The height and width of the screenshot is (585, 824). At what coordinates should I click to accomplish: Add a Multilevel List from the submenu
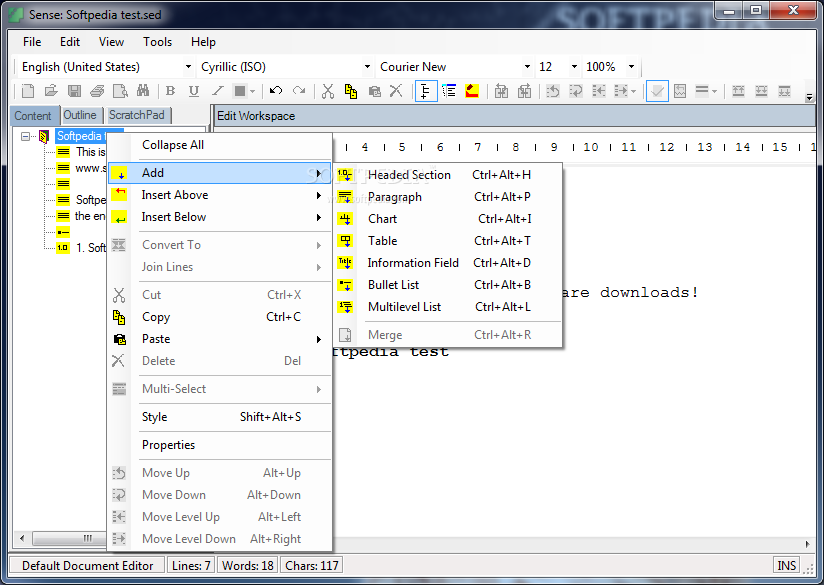pyautogui.click(x=448, y=307)
